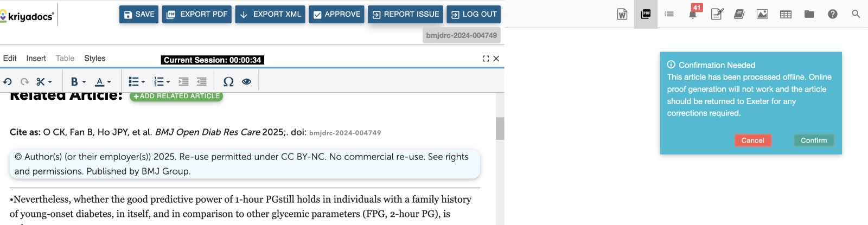The width and height of the screenshot is (868, 225).
Task: Open the Styles menu
Action: [95, 58]
